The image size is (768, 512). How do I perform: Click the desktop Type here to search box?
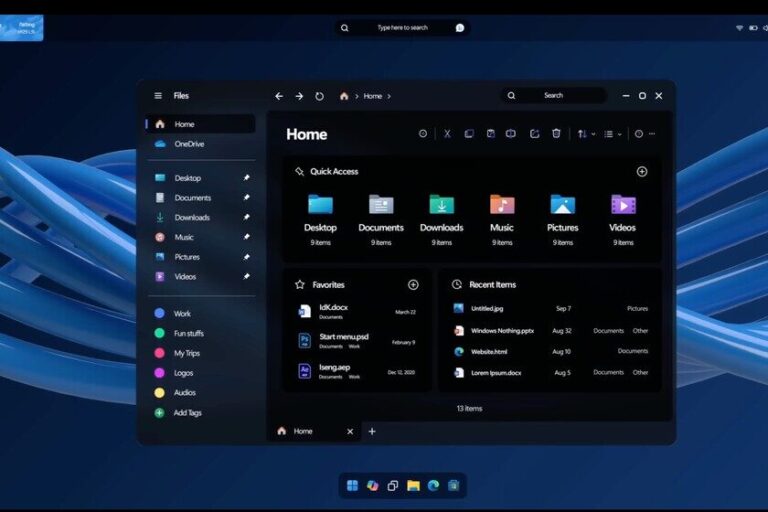pyautogui.click(x=402, y=28)
